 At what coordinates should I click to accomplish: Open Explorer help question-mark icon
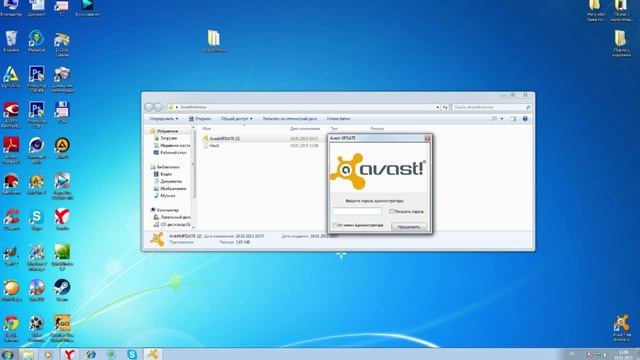[525, 119]
